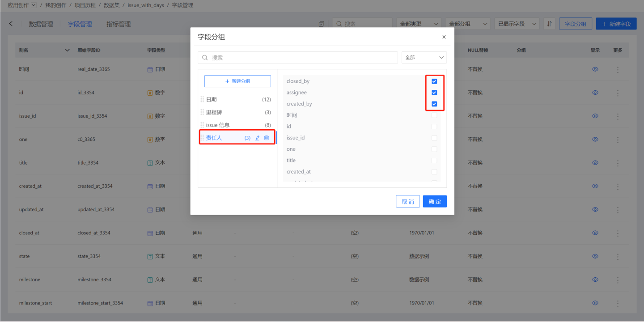This screenshot has height=322, width=644.
Task: Click the sort icon next to 已显示字段
Action: coord(549,24)
